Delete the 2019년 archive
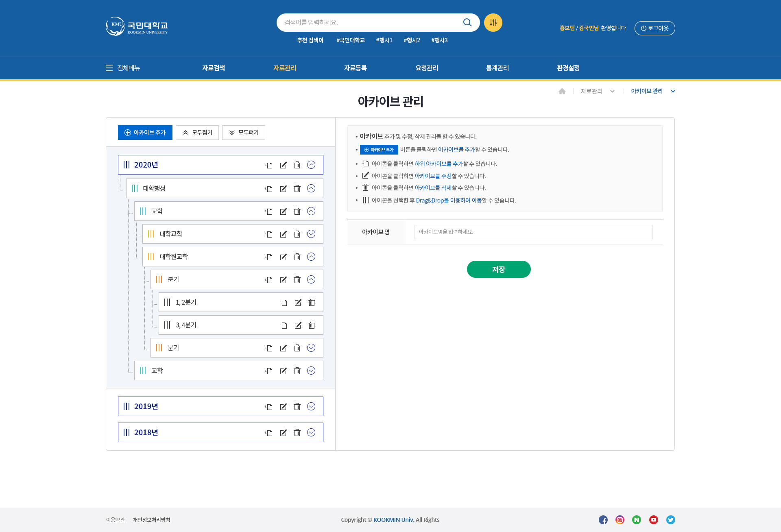 point(297,406)
